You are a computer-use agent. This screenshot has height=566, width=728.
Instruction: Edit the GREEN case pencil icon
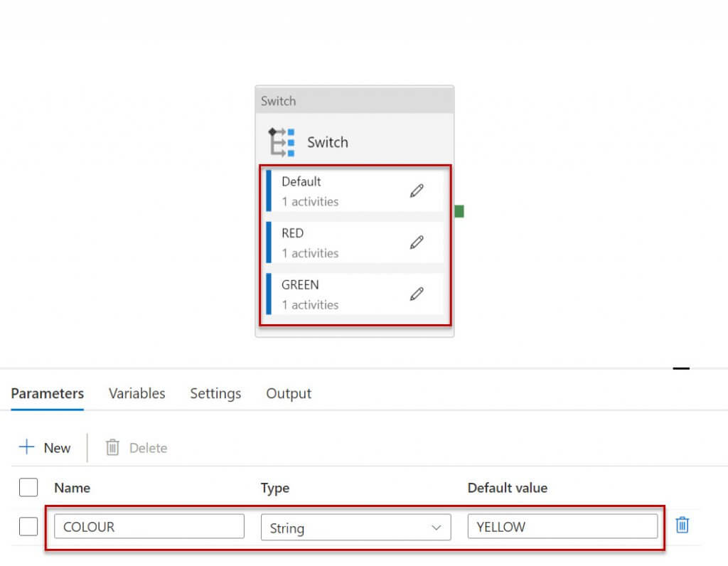coord(417,294)
